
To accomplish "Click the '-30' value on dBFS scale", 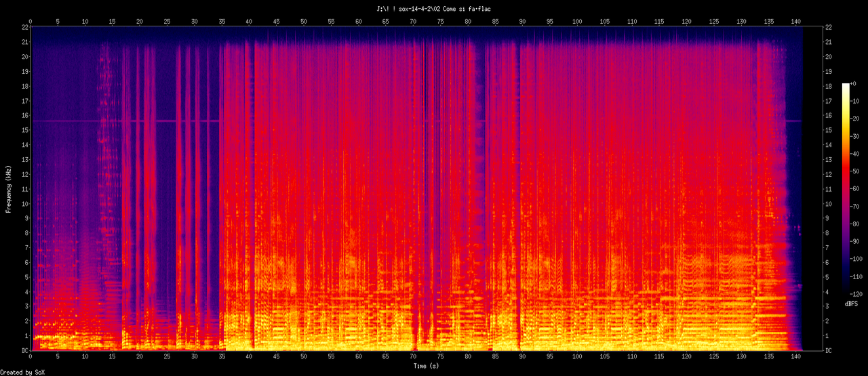I will [856, 136].
